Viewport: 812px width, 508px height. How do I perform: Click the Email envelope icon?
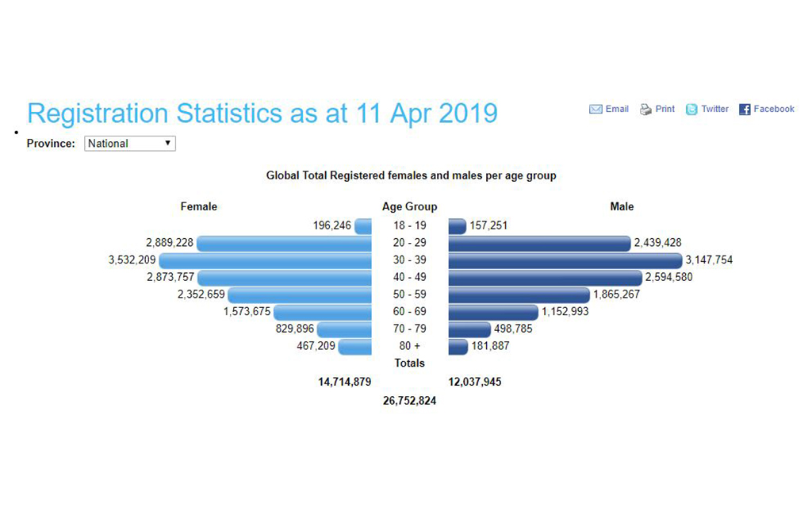tap(596, 110)
